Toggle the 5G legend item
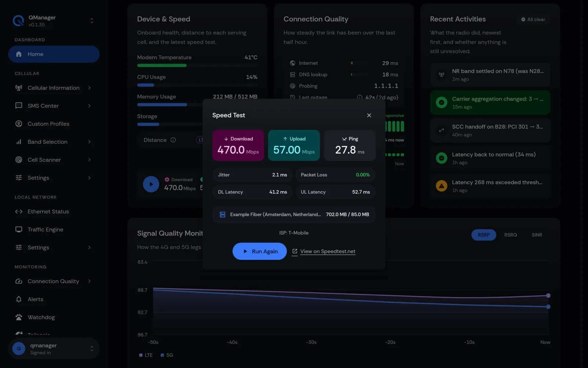The width and height of the screenshot is (588, 368). pos(167,355)
